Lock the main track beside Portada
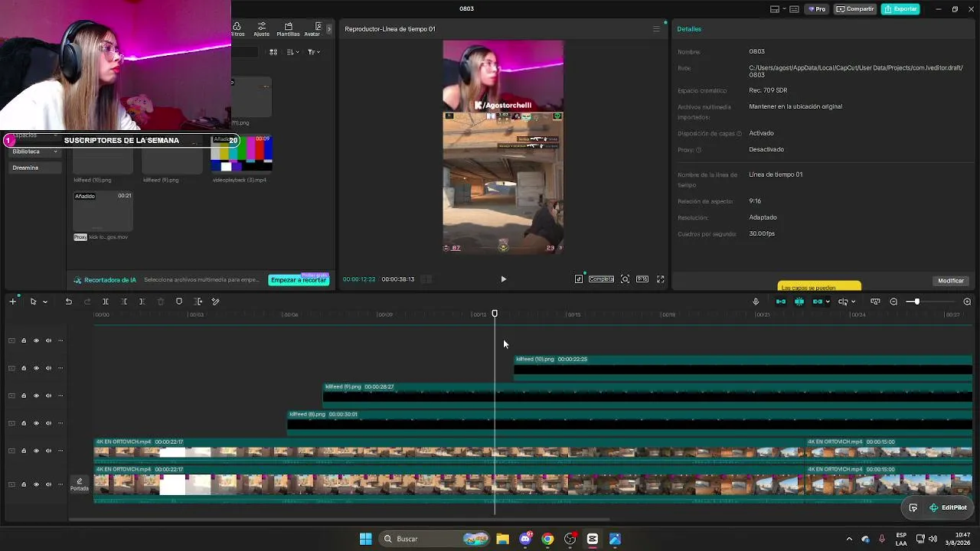The height and width of the screenshot is (551, 980). coord(24,484)
